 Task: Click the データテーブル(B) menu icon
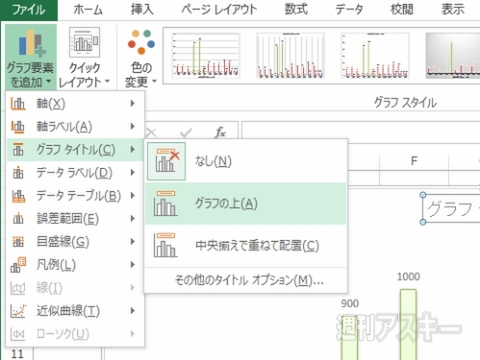point(18,196)
